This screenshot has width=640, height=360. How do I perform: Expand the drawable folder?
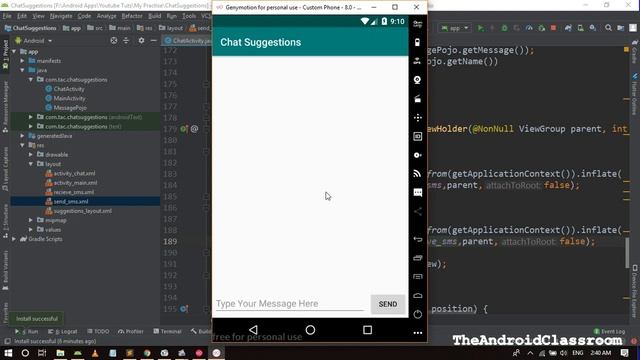(31, 155)
